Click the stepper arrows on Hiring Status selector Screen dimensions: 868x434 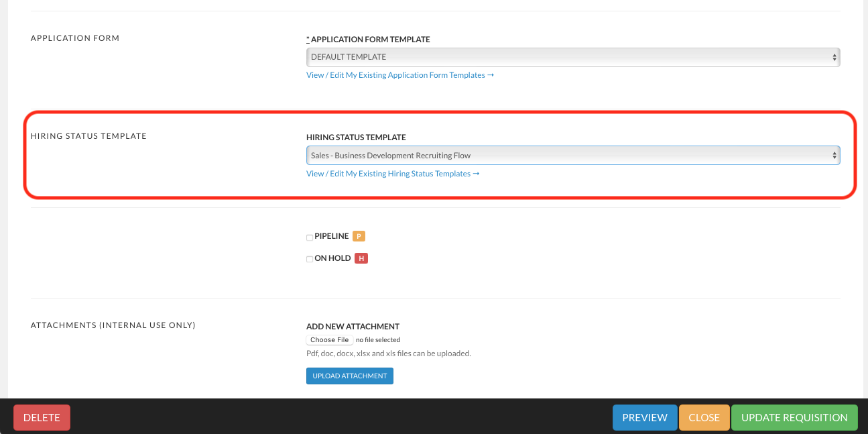(834, 155)
